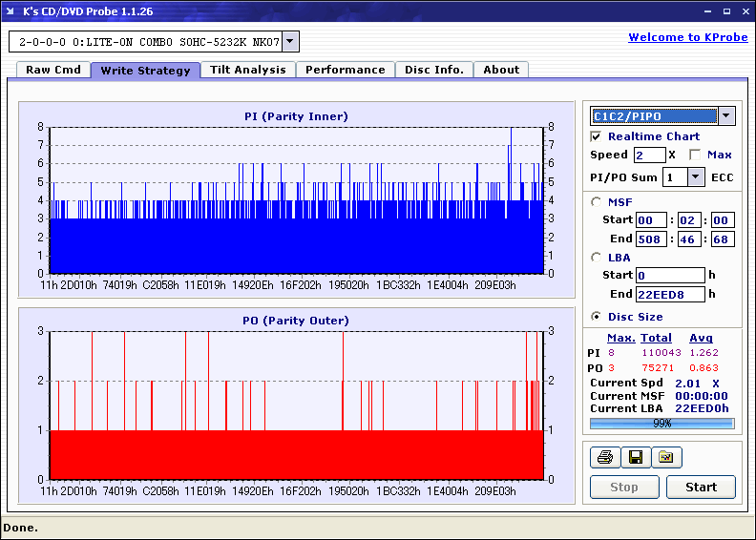The image size is (756, 540).
Task: Open the LITE-ON drive selection dropdown
Action: click(291, 42)
